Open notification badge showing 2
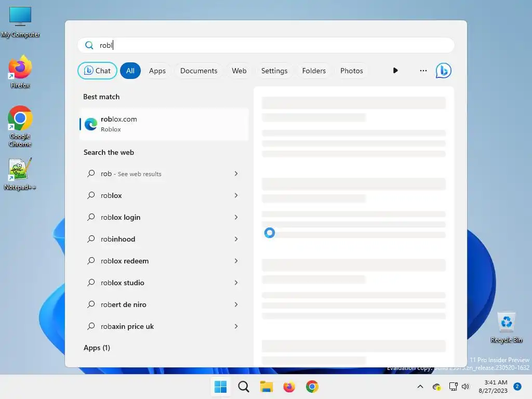The image size is (532, 399). 517,387
